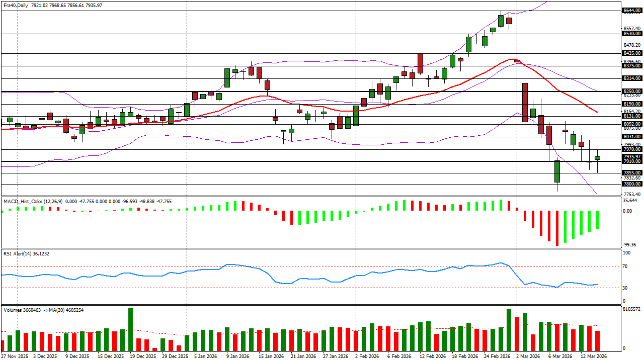The width and height of the screenshot is (644, 362).
Task: Click the deepest red MACD histogram bar
Action: [557, 228]
